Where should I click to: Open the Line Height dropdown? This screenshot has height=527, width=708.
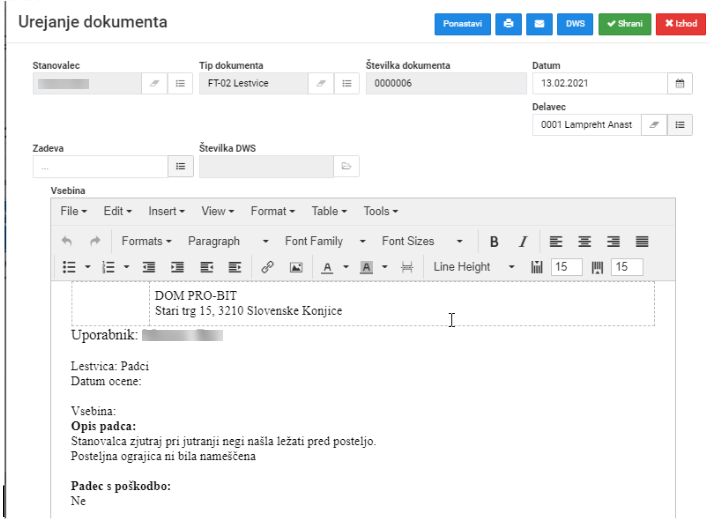point(474,267)
